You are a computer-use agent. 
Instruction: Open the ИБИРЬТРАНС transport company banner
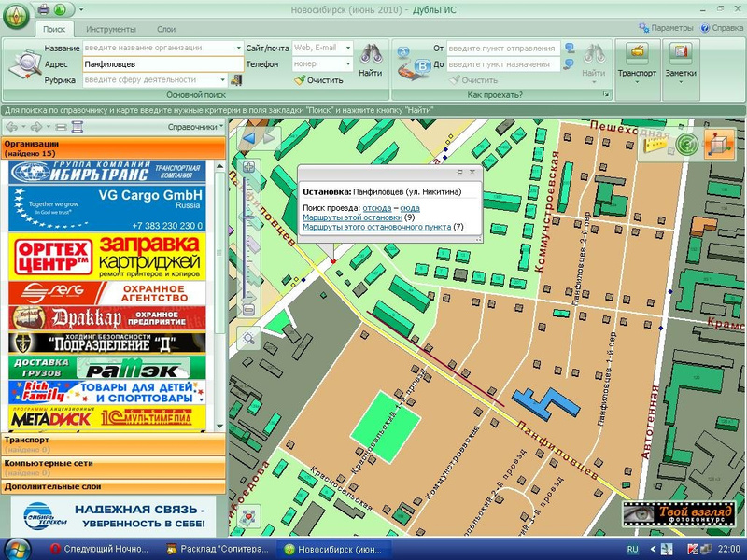pos(107,172)
